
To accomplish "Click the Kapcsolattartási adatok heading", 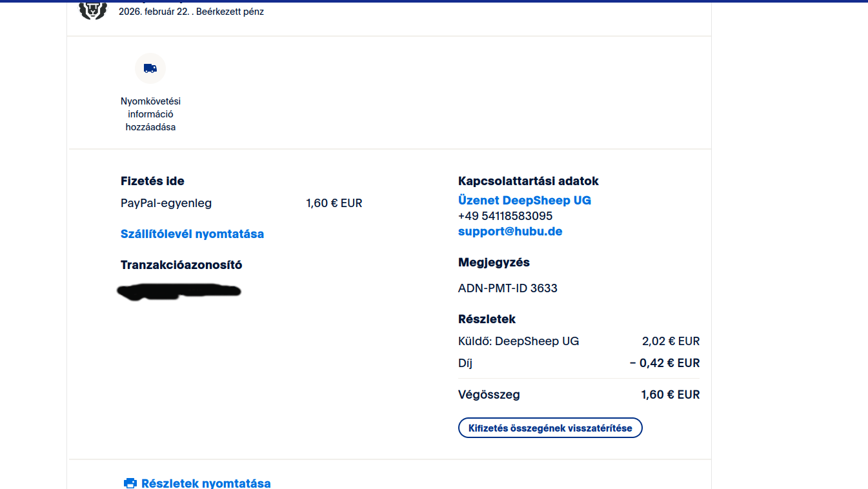I will pyautogui.click(x=528, y=181).
